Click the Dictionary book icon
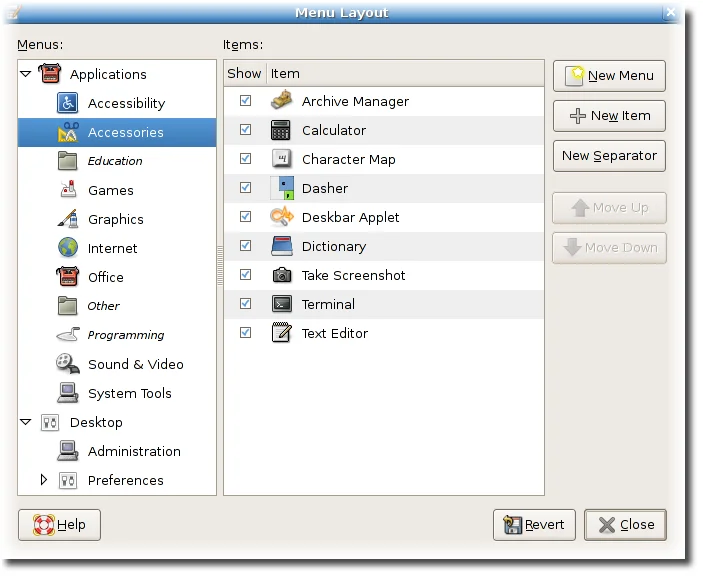The width and height of the screenshot is (703, 577). click(x=282, y=246)
